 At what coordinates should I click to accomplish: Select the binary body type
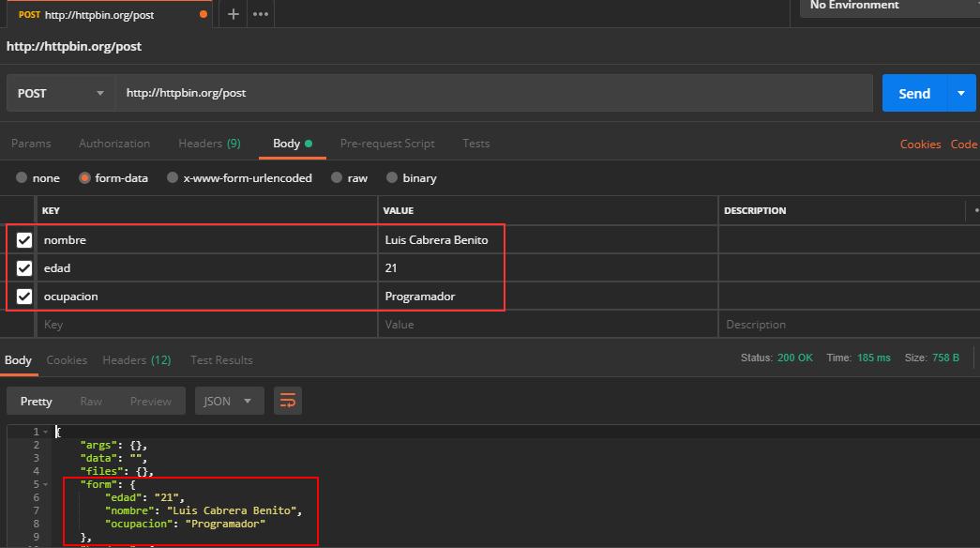(392, 177)
